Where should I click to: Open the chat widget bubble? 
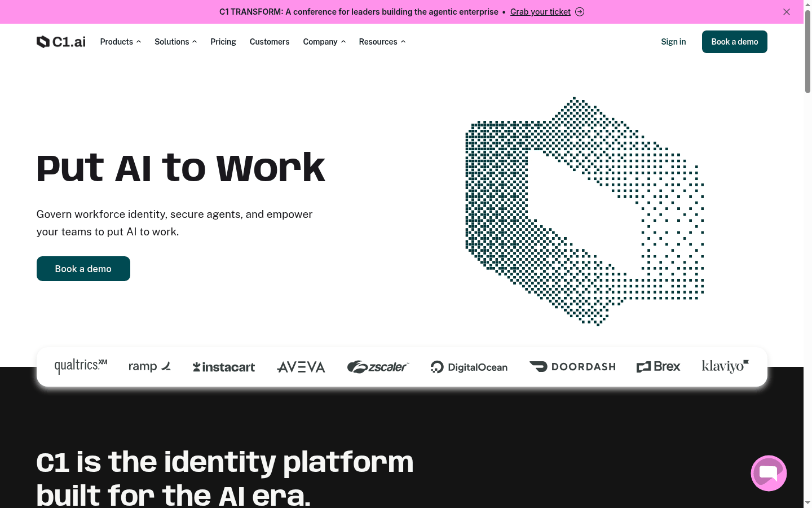(769, 473)
